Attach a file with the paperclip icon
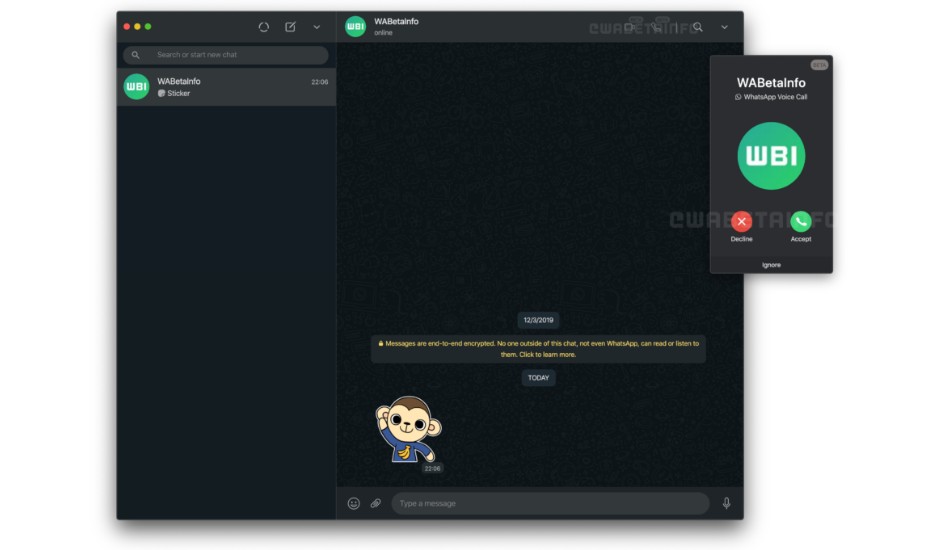Screen dimensions: 950x550 coord(376,503)
